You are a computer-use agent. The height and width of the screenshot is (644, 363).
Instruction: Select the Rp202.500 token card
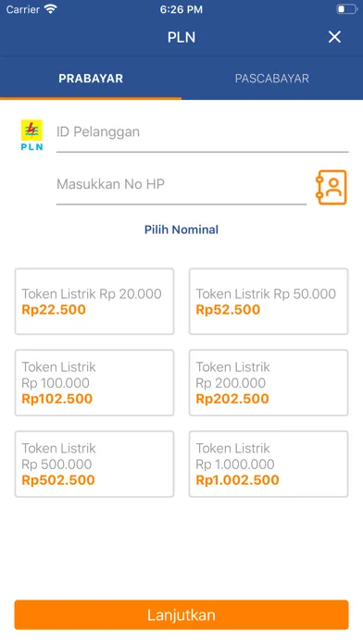click(x=269, y=383)
